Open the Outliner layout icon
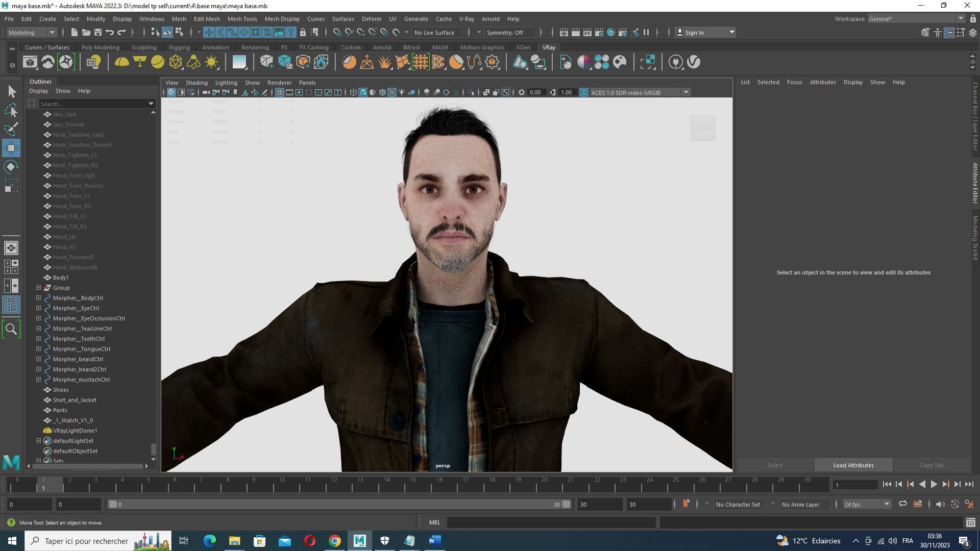Viewport: 980px width, 551px height. (x=11, y=305)
